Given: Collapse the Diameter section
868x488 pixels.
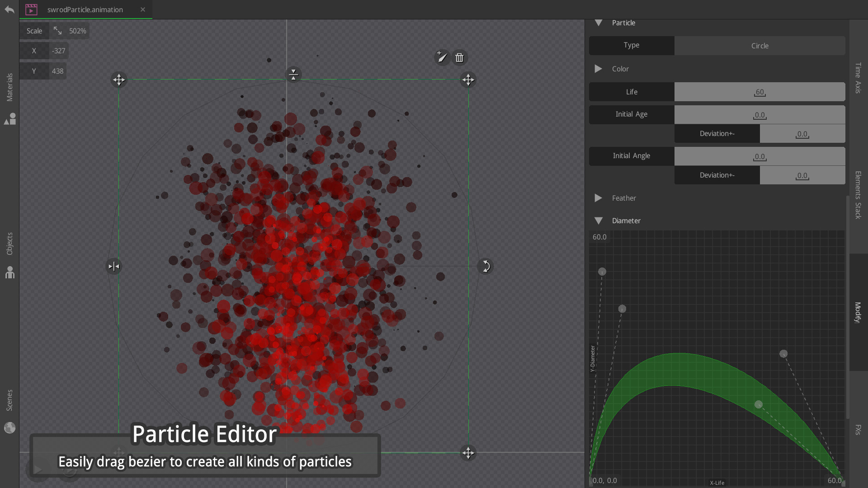Looking at the screenshot, I should [599, 221].
